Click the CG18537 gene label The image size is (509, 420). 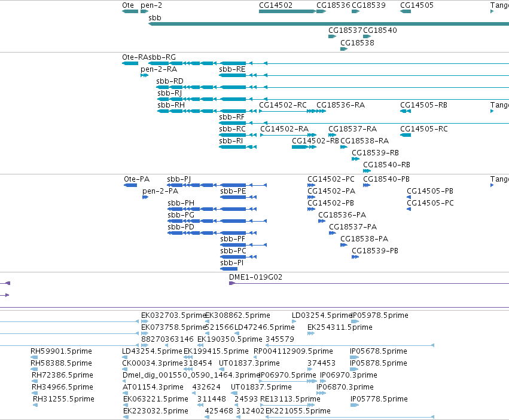click(345, 30)
